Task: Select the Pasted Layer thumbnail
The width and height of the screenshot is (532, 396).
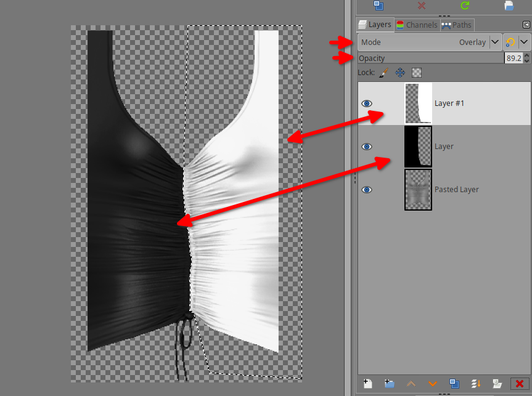Action: click(418, 190)
